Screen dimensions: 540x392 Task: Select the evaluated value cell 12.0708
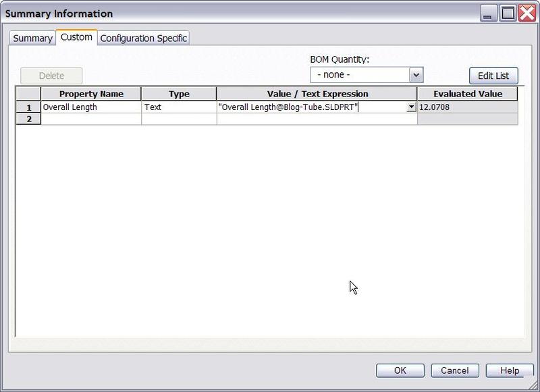(467, 107)
